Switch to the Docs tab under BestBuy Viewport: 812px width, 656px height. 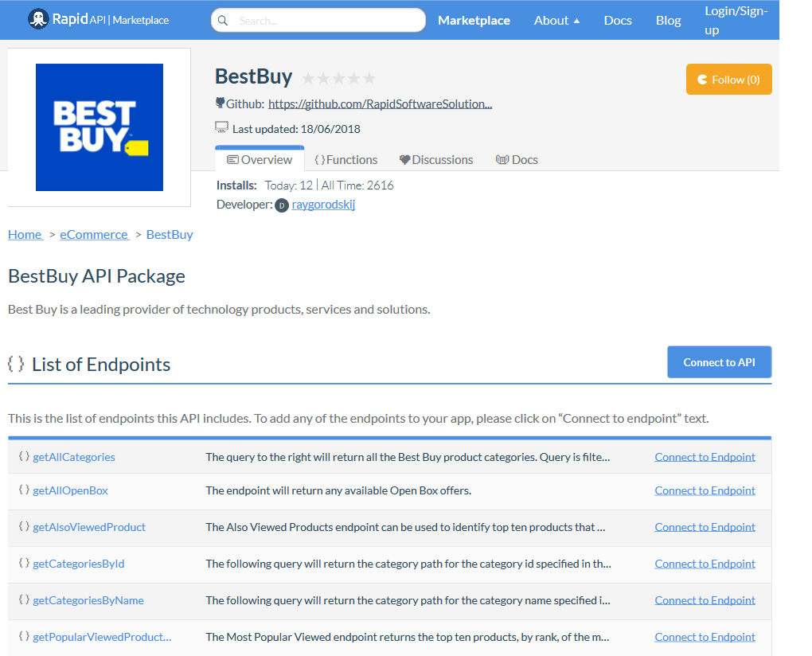(x=517, y=159)
